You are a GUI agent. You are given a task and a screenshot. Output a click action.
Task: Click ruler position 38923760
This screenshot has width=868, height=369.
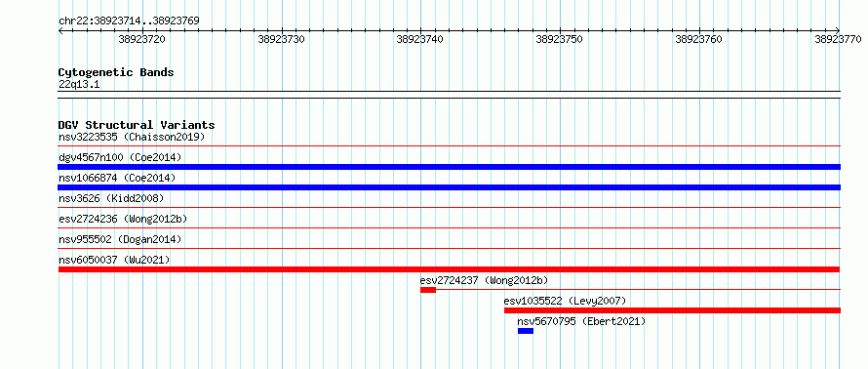click(698, 39)
